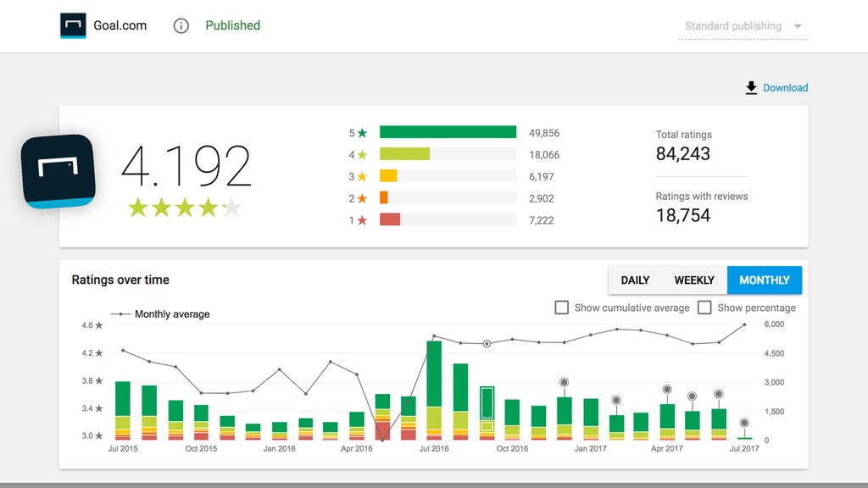Click the 5-star green star icon

[x=362, y=133]
